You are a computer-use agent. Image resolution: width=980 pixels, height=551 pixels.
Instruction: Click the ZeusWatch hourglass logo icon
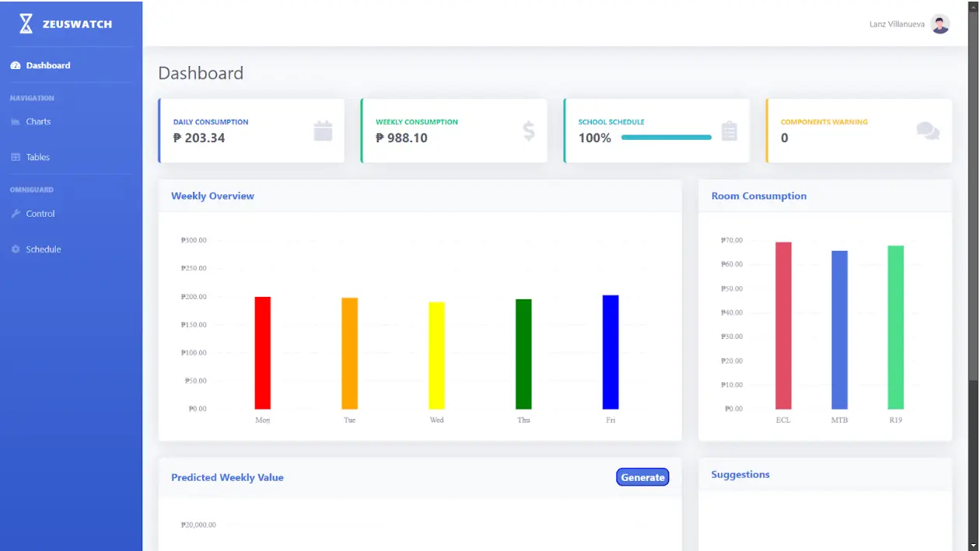[x=26, y=23]
